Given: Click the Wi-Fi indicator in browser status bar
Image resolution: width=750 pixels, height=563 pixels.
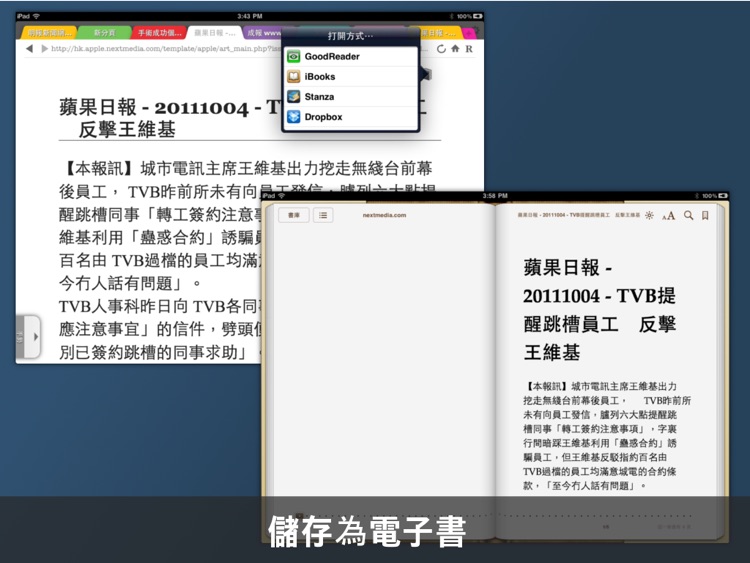Looking at the screenshot, I should coord(36,16).
